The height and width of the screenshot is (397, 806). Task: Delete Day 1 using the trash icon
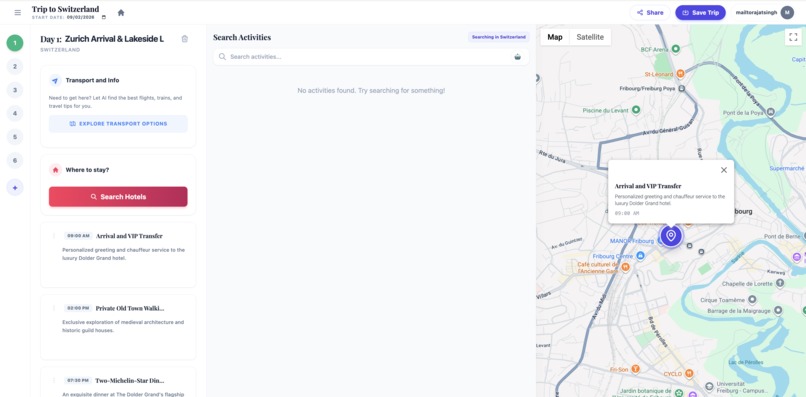pyautogui.click(x=185, y=39)
